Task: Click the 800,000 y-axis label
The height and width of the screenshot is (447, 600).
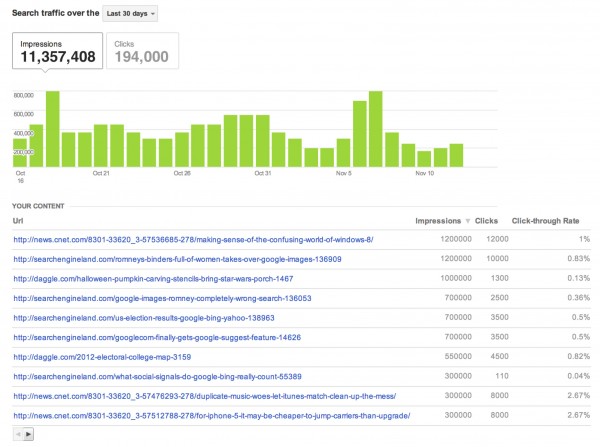Action: point(24,95)
